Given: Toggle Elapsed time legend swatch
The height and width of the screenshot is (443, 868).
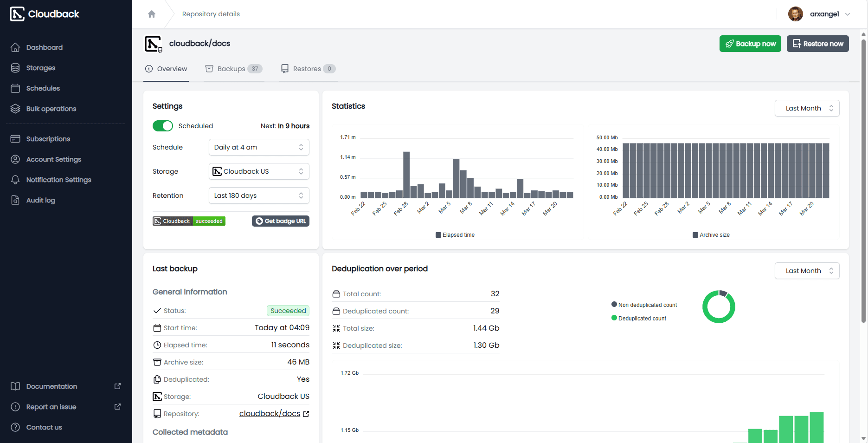Looking at the screenshot, I should [438, 235].
